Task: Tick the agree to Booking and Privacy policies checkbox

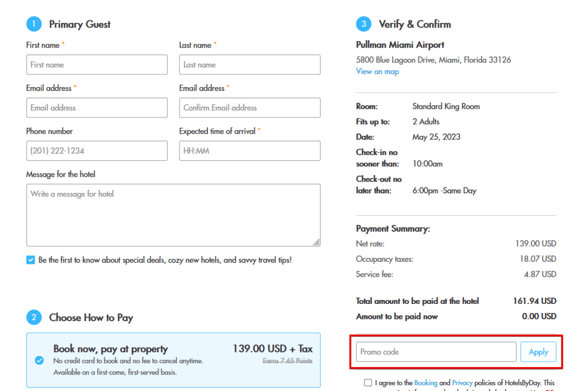Action: pyautogui.click(x=368, y=382)
